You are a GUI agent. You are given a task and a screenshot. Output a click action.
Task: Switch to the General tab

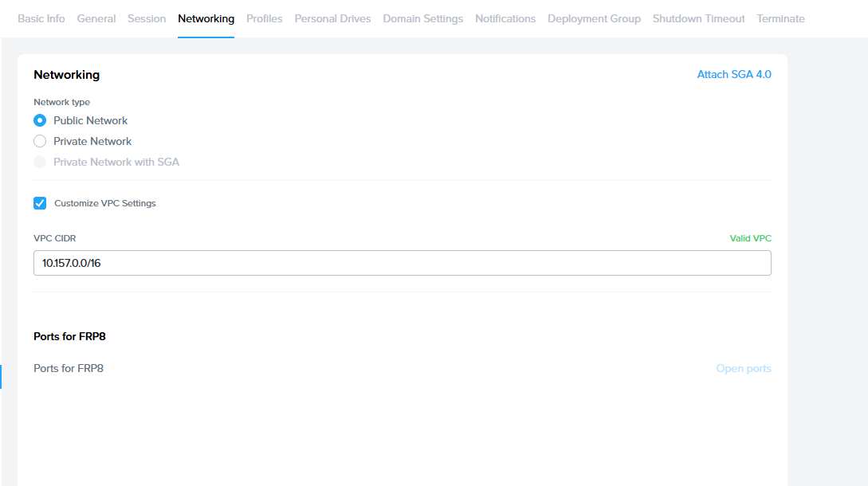96,18
